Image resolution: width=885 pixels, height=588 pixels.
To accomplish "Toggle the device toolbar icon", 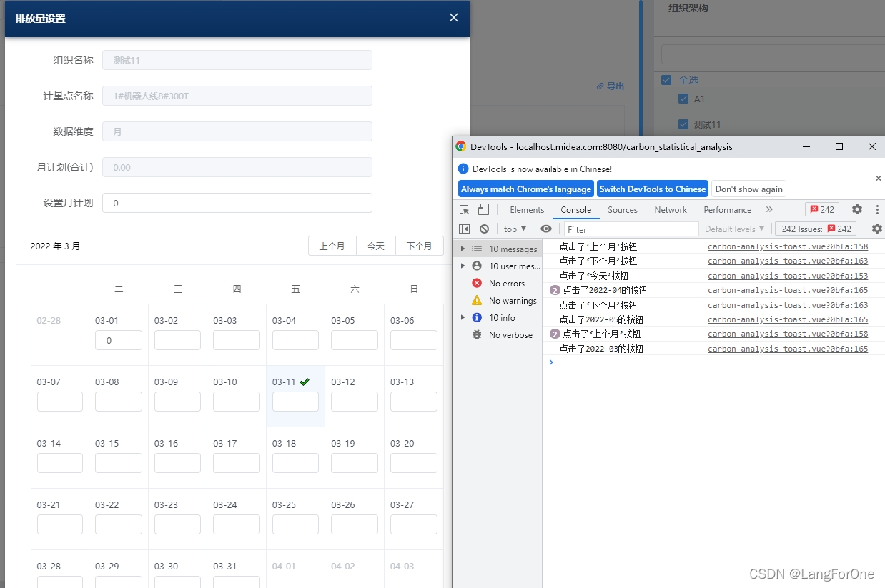I will (x=483, y=209).
